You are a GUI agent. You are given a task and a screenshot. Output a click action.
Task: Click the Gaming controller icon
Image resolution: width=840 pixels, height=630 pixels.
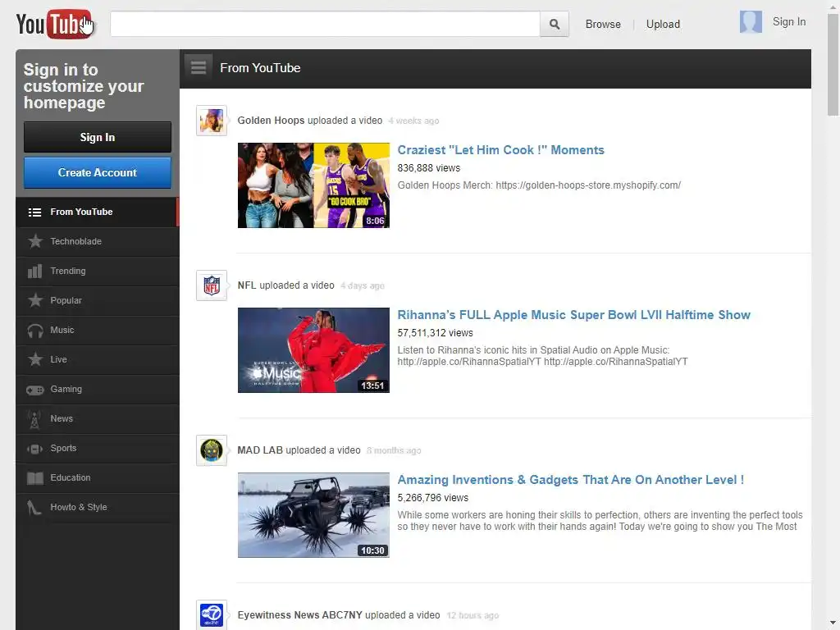[x=35, y=390]
